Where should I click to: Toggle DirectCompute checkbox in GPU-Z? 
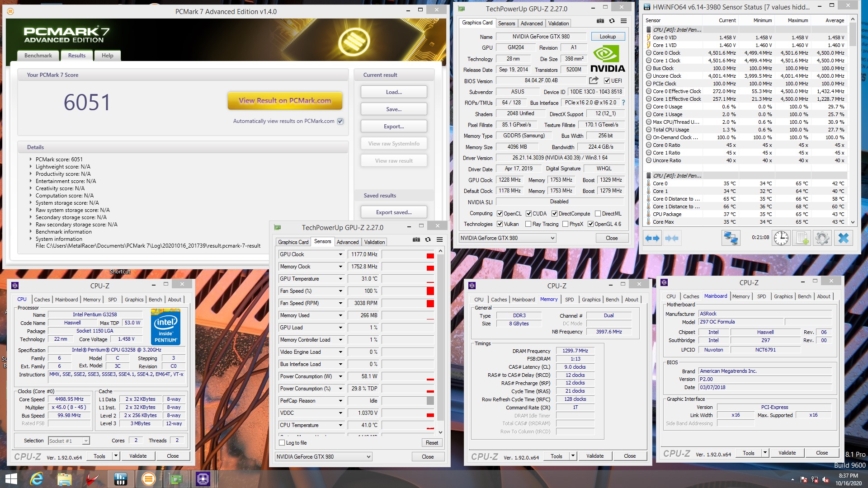[554, 214]
